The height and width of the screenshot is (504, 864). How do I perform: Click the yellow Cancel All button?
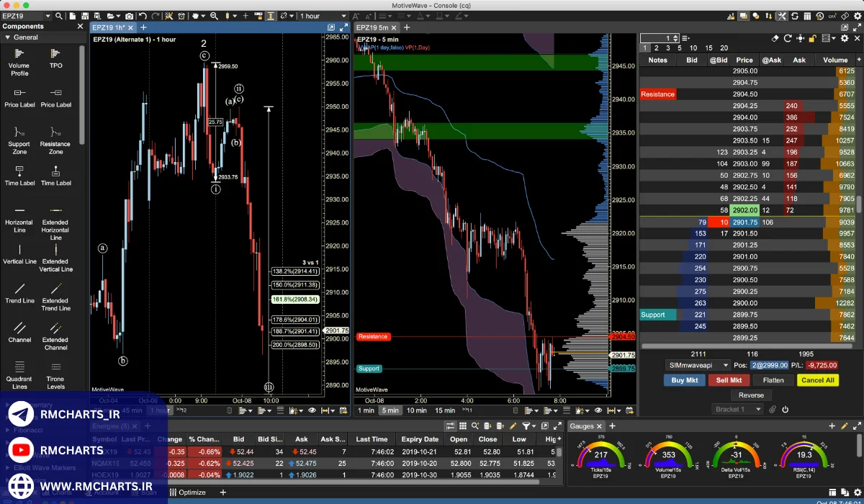click(x=817, y=380)
